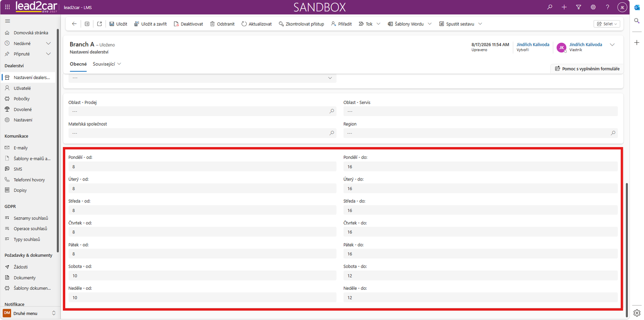The height and width of the screenshot is (320, 644).
Task: Click Uložit a zavřít button
Action: click(151, 24)
